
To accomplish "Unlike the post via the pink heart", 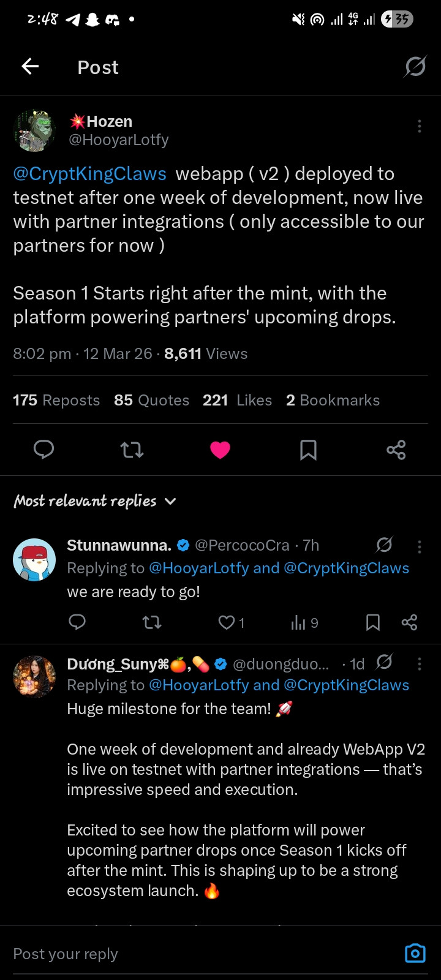I will tap(220, 450).
